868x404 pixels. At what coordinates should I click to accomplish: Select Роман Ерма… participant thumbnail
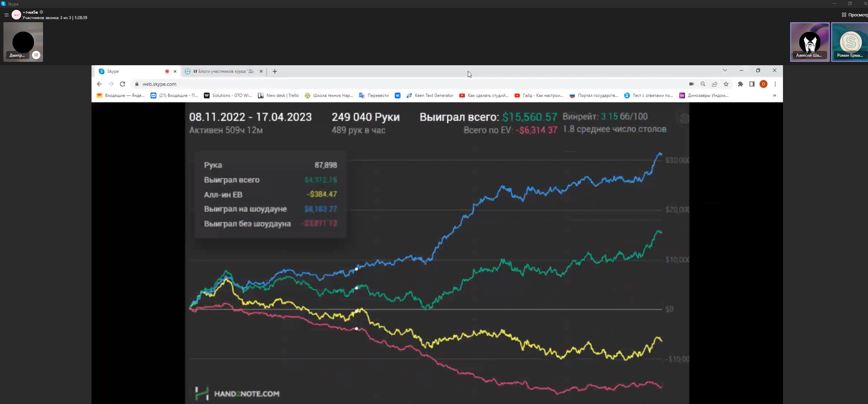click(x=850, y=42)
